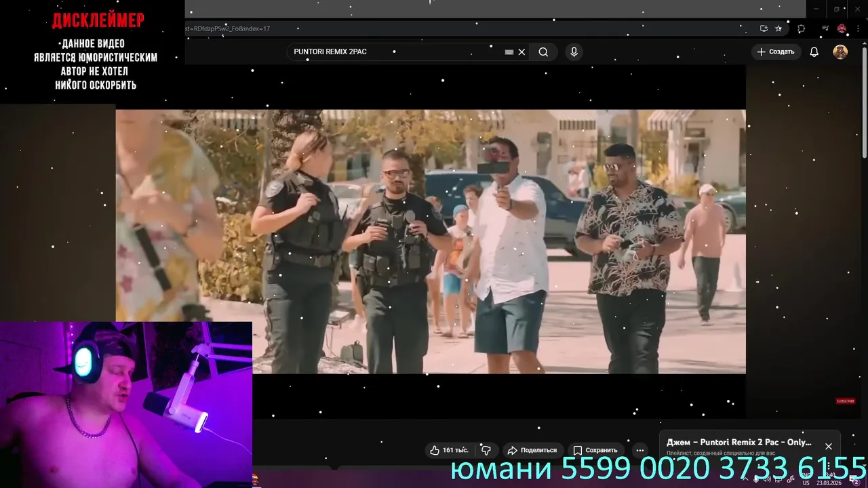
Task: Open the on-screen keyboard in search box
Action: tap(509, 52)
